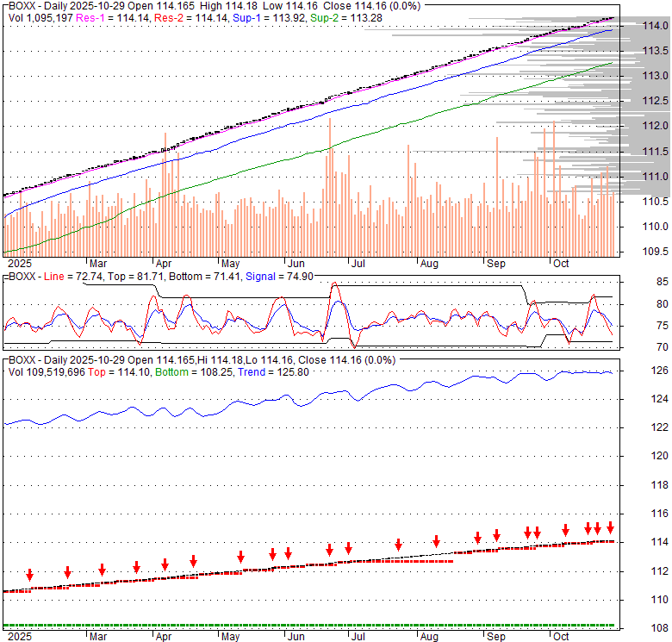Image resolution: width=672 pixels, height=642 pixels.
Task: Click the Jun label on top chart axis
Action: [296, 263]
